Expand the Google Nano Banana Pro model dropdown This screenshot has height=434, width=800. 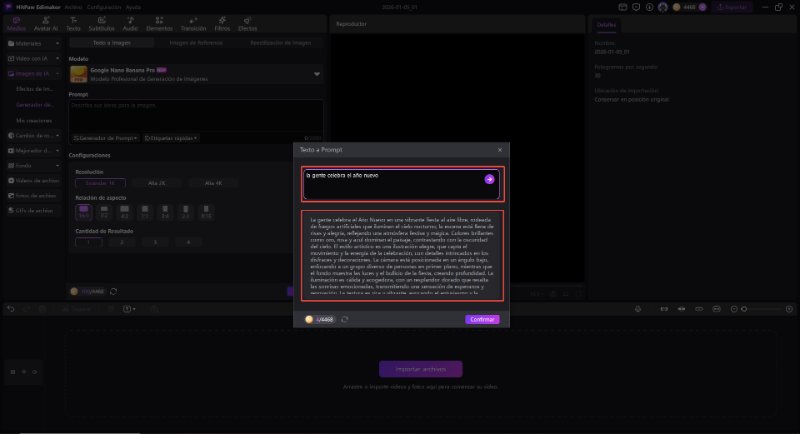[x=317, y=74]
